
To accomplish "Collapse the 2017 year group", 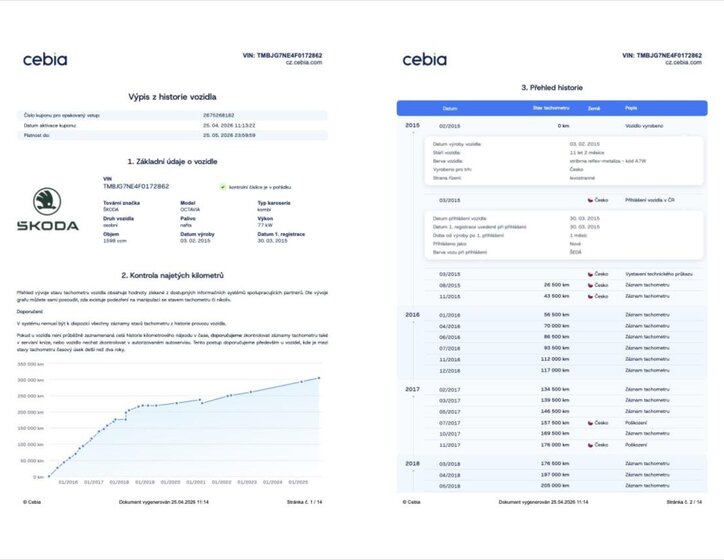I will pyautogui.click(x=412, y=389).
